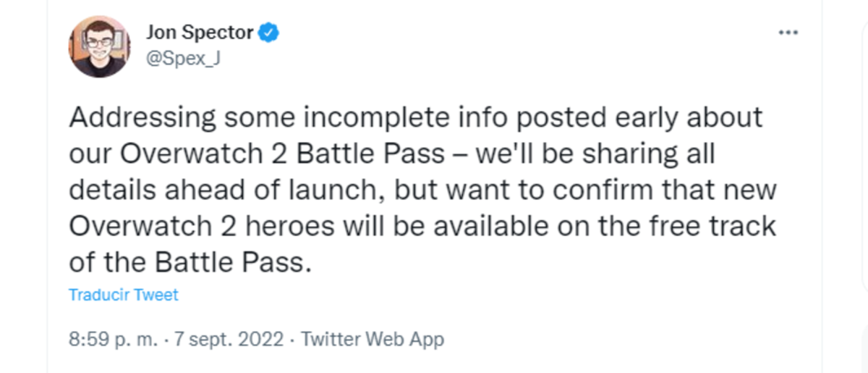Click the final line "of the Battle Pass."
868x373 pixels.
pyautogui.click(x=191, y=262)
